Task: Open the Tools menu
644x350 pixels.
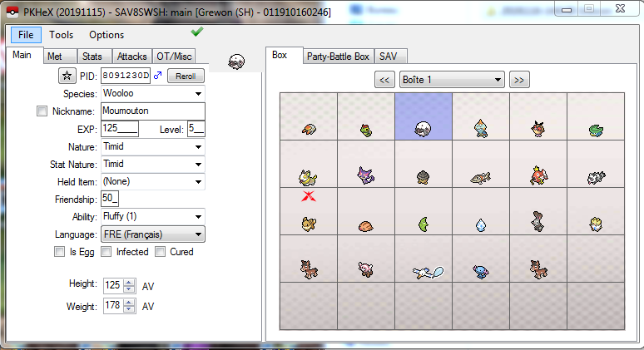Action: coord(62,35)
